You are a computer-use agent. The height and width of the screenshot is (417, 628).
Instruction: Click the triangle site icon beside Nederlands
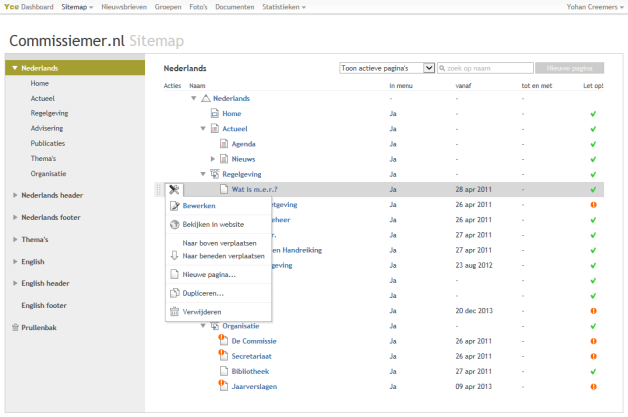tap(206, 98)
